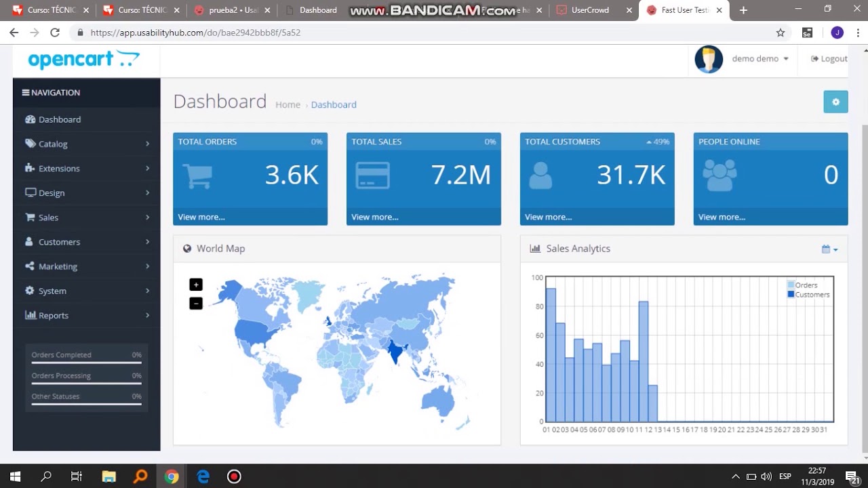
Task: View more on Total Orders tile
Action: click(201, 217)
